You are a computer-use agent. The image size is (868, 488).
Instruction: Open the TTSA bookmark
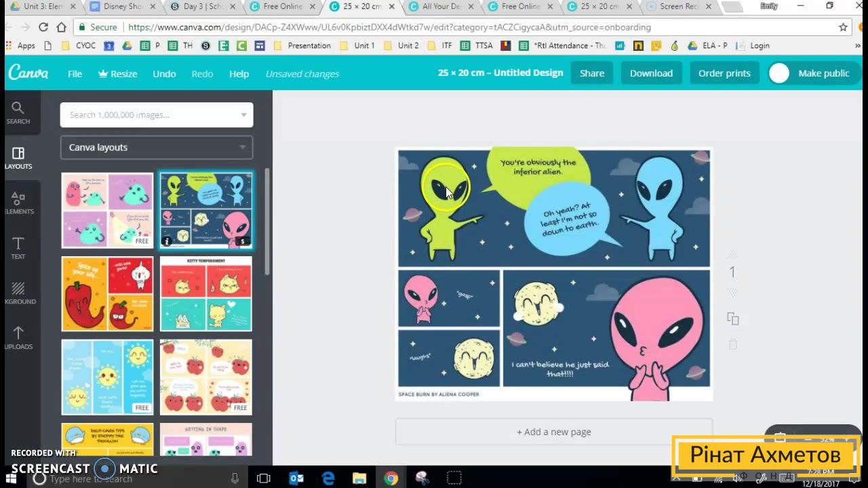(477, 45)
